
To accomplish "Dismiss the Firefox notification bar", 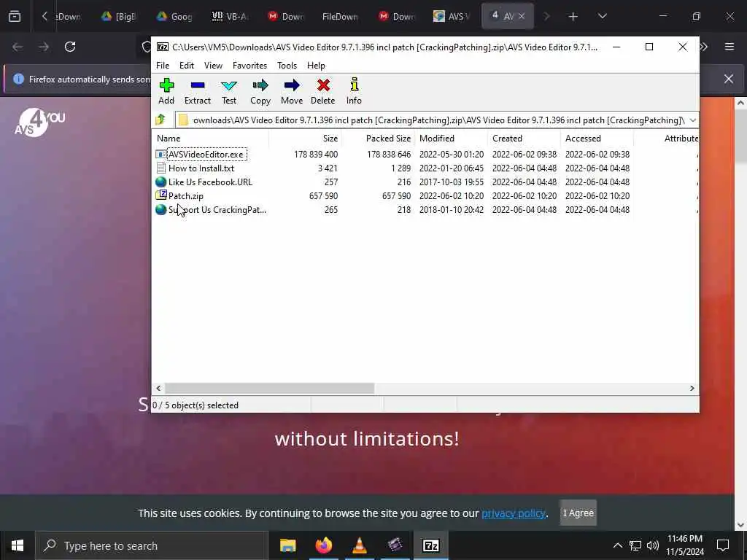I will coord(729,79).
